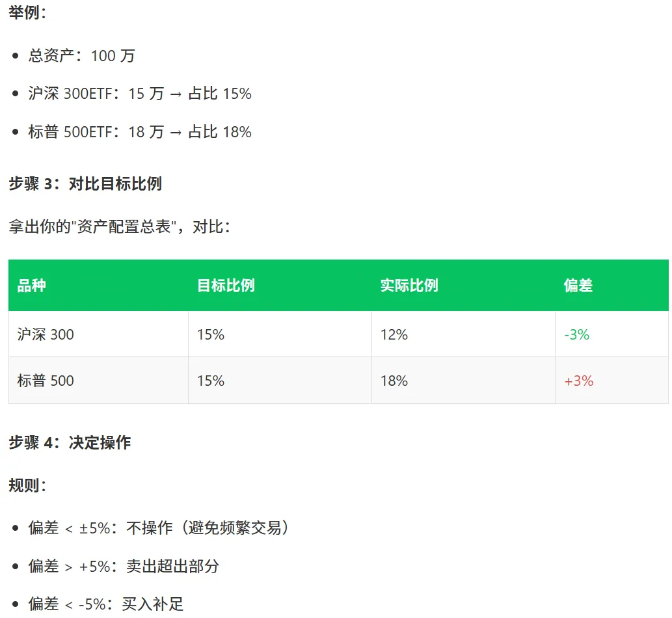
Task: Click the 拿出你的资产配置总表 sentence
Action: point(119,226)
